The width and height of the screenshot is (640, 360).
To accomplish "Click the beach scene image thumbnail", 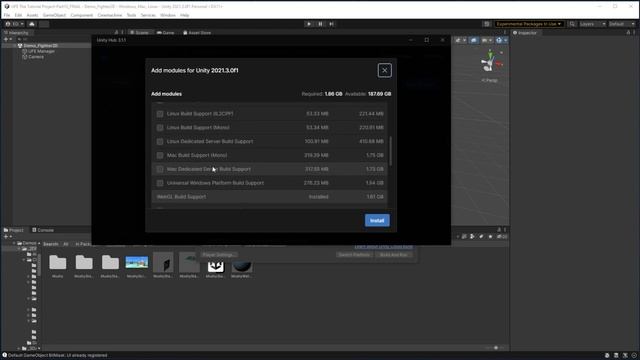I will [x=137, y=262].
